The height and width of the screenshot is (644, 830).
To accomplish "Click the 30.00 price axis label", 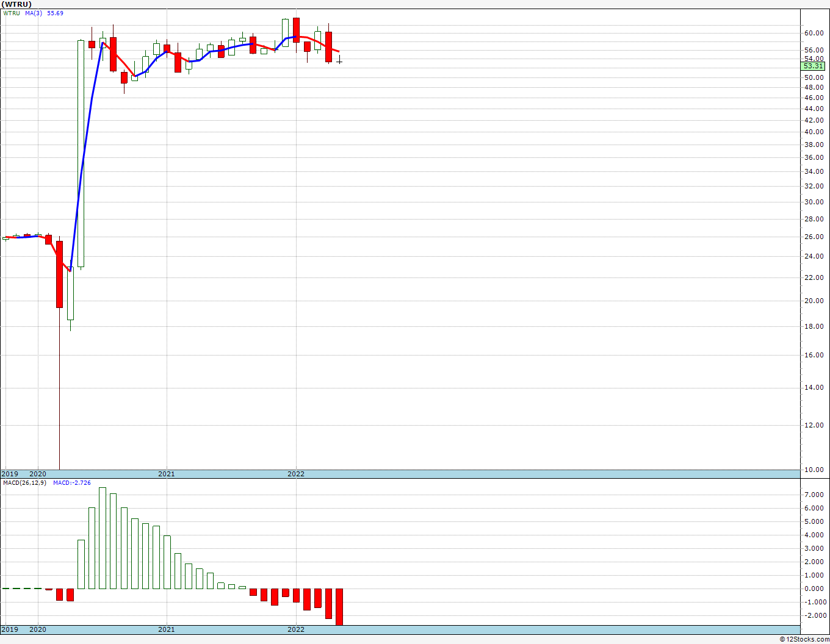I will point(814,202).
